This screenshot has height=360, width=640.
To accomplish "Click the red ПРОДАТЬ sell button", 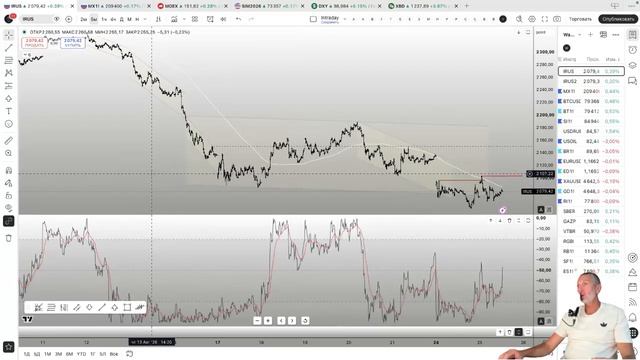I will tap(34, 42).
